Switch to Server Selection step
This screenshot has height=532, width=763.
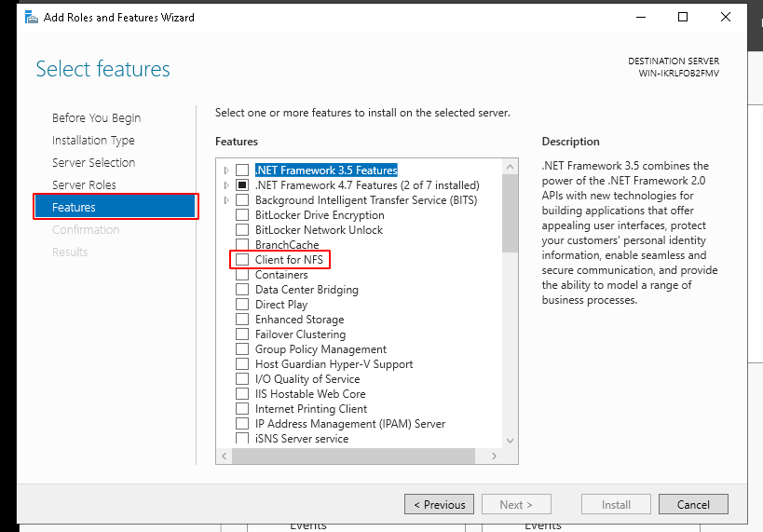(x=93, y=162)
